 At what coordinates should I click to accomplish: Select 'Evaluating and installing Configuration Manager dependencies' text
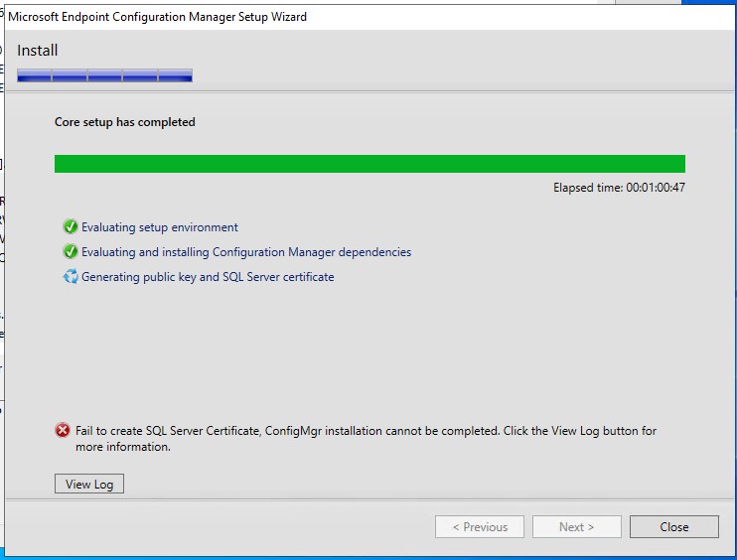tap(246, 252)
